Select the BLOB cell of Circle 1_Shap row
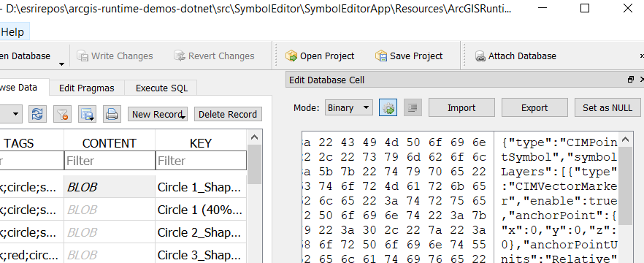 pos(110,187)
